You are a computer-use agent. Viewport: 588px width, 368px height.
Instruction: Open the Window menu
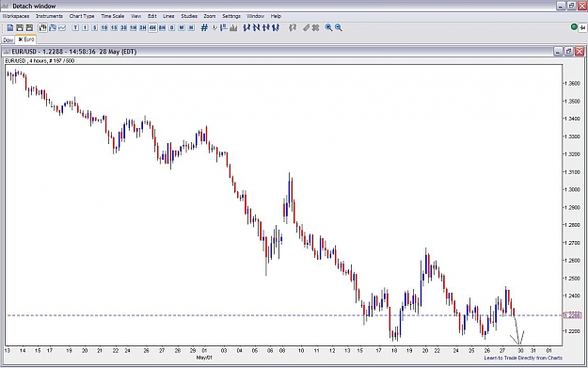255,16
